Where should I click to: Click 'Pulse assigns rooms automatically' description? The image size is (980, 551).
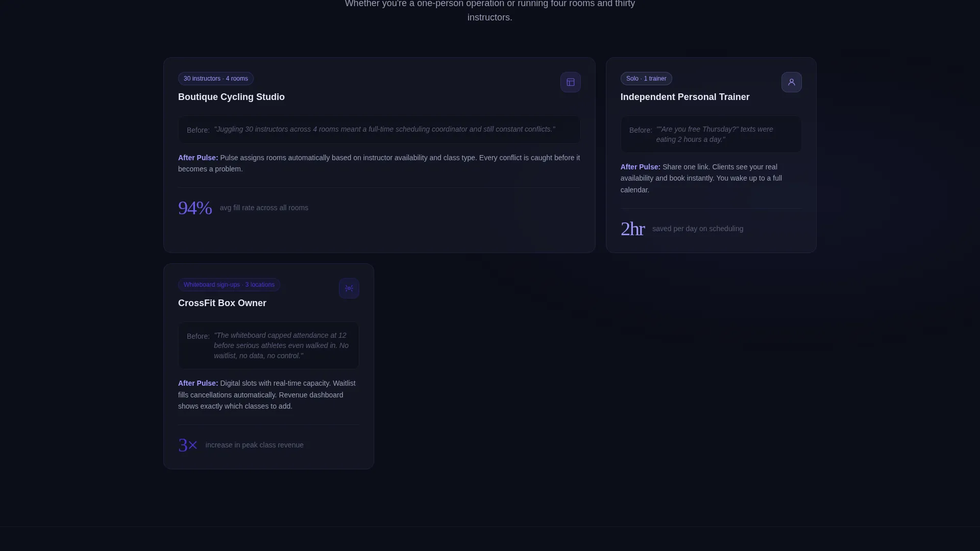(379, 163)
